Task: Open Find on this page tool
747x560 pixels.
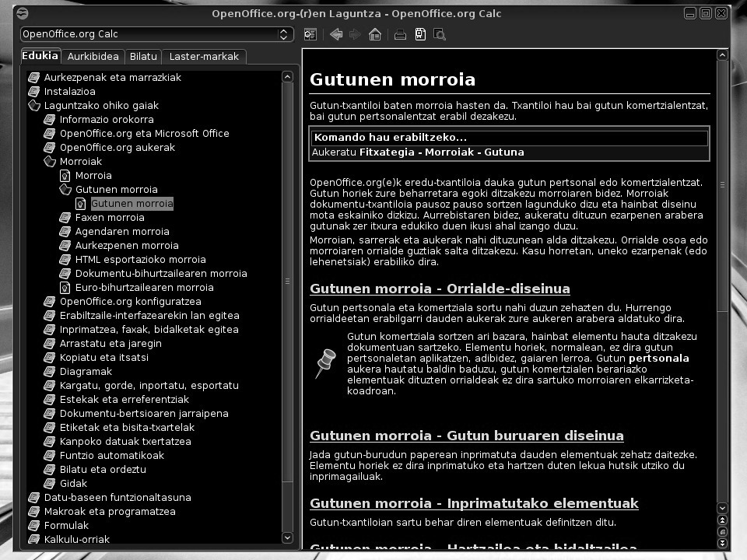Action: pyautogui.click(x=439, y=34)
